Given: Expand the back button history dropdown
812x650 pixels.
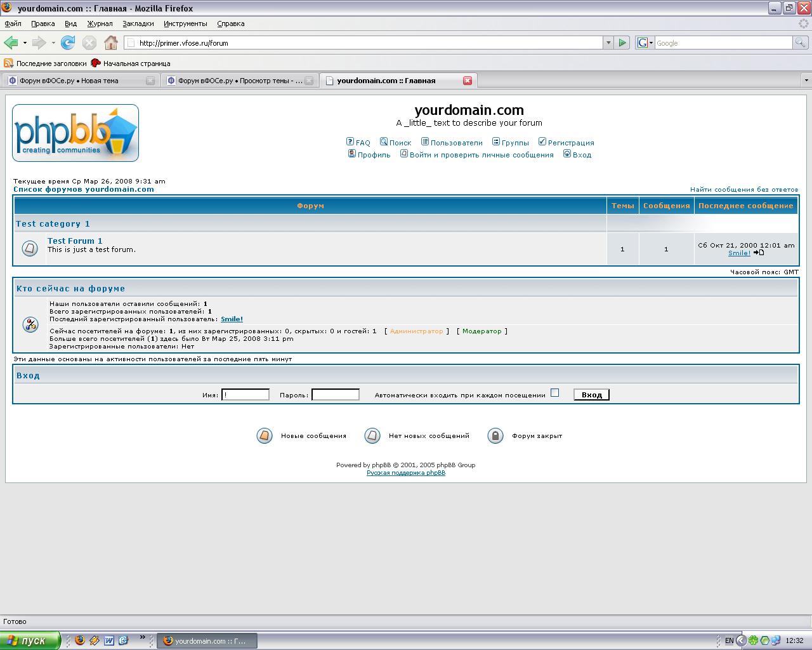Looking at the screenshot, I should pos(25,43).
